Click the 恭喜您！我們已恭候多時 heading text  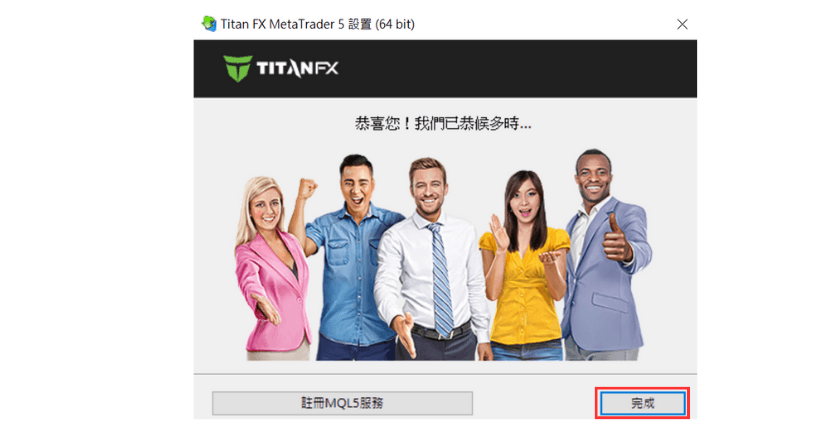[x=443, y=124]
